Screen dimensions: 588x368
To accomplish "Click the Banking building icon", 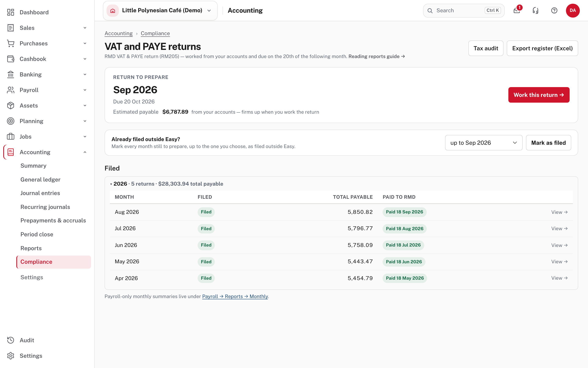I will (x=10, y=74).
